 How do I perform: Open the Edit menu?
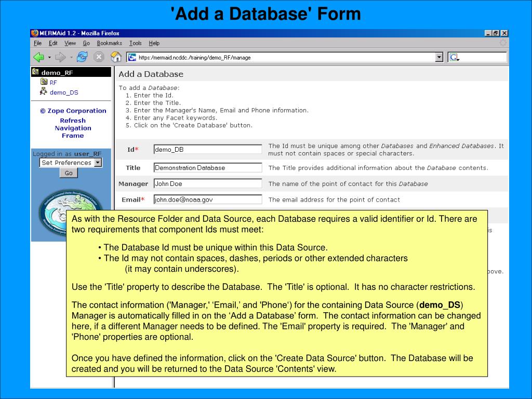[53, 43]
